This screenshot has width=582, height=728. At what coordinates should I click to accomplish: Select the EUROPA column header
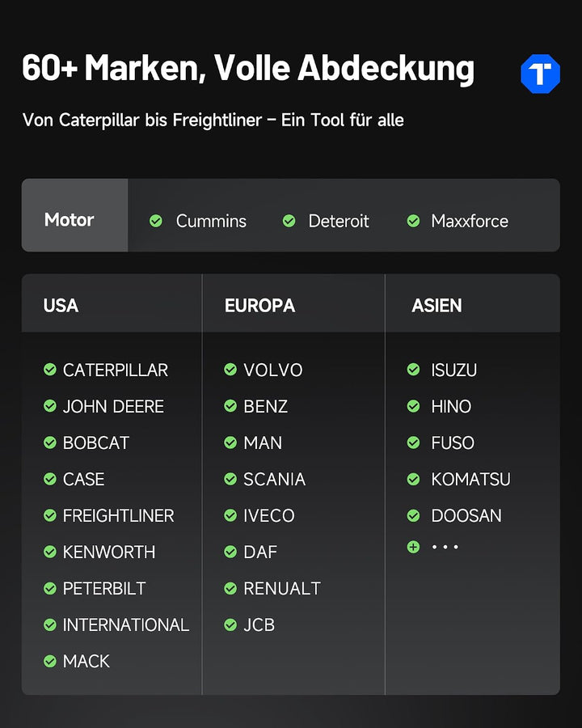point(260,306)
